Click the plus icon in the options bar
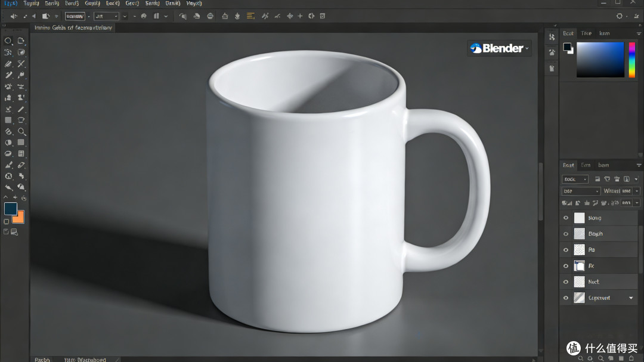644x362 pixels. tap(300, 16)
